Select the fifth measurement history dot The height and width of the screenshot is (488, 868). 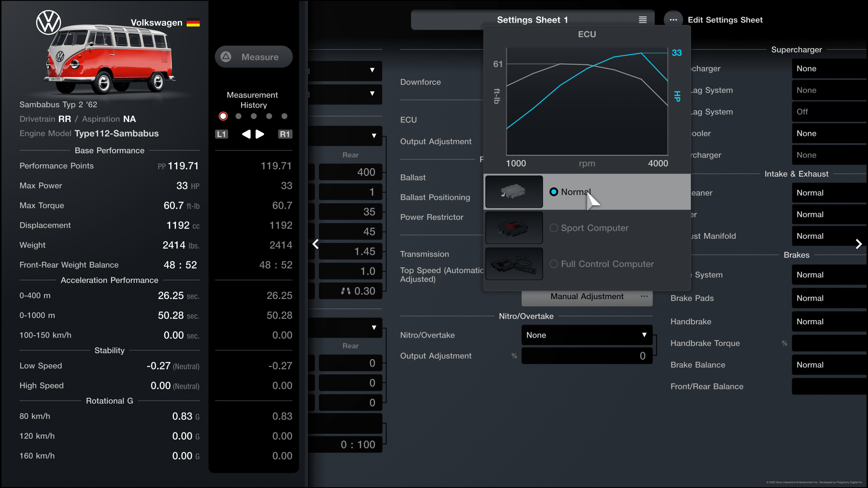coord(284,116)
